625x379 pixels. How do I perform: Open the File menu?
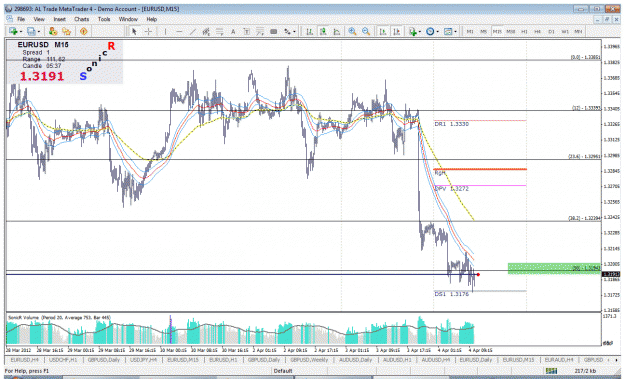click(x=21, y=19)
